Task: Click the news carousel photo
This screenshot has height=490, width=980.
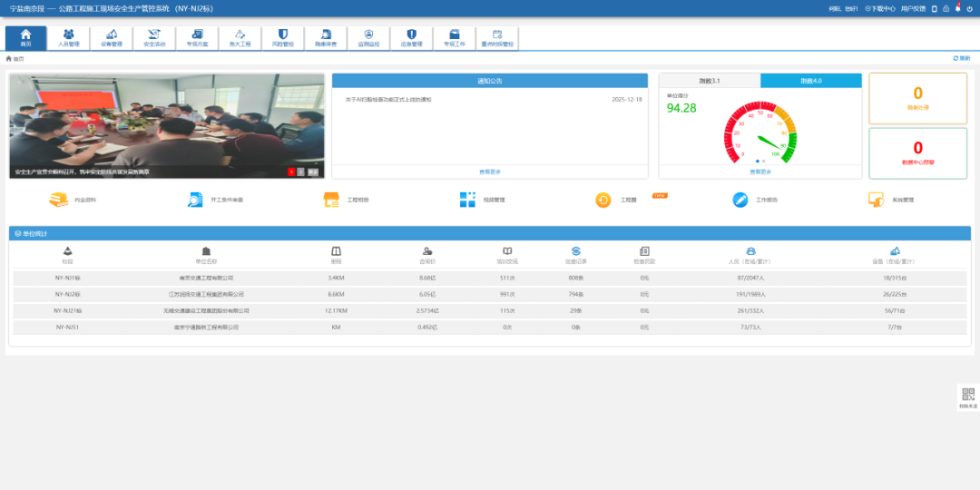Action: (x=167, y=126)
